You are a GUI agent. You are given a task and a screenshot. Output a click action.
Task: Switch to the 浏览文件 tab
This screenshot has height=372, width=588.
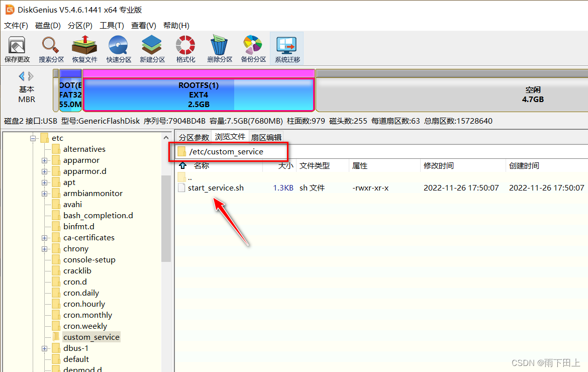pos(230,137)
